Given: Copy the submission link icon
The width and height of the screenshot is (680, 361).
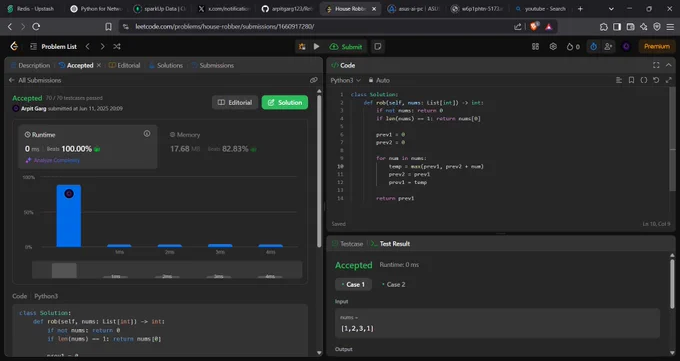Looking at the screenshot, I should point(314,80).
